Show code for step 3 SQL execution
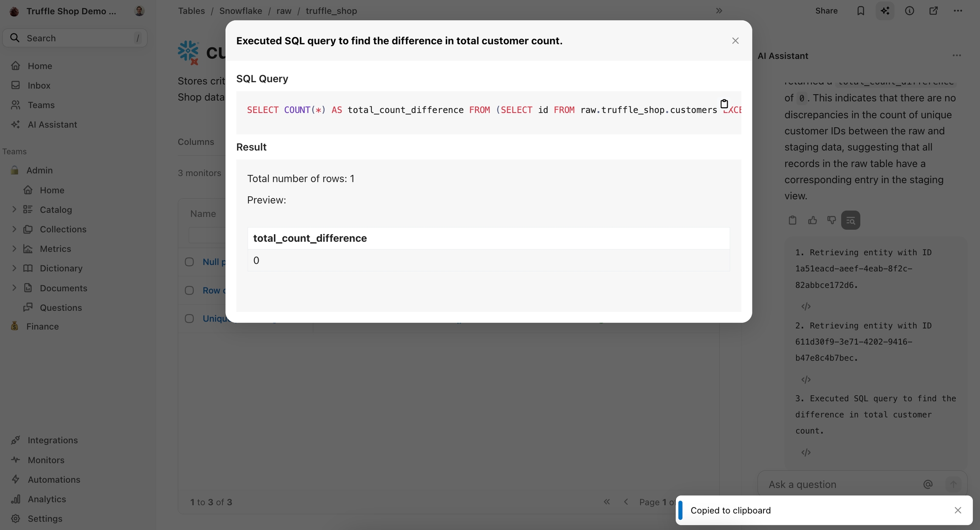This screenshot has width=980, height=530. coord(806,453)
